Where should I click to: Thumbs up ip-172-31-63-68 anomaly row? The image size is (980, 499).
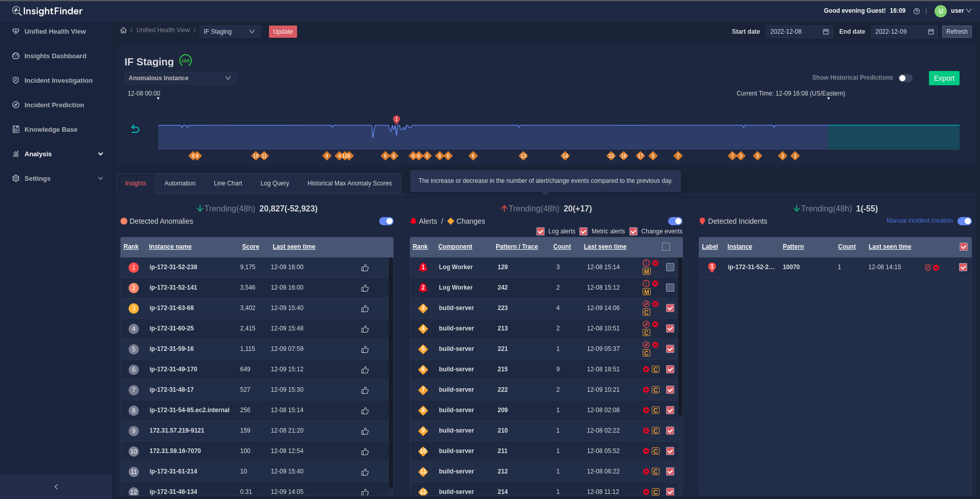(x=365, y=308)
